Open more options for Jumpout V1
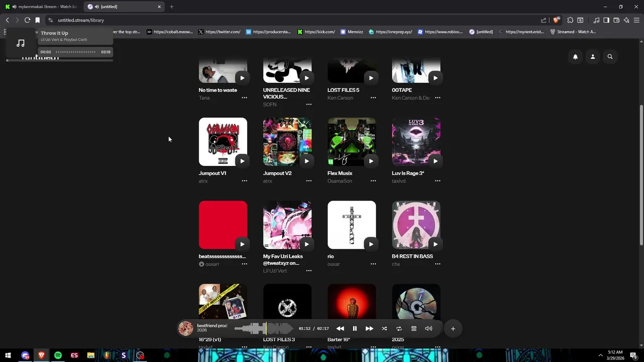Screen dimensions: 644x362 pyautogui.click(x=245, y=181)
